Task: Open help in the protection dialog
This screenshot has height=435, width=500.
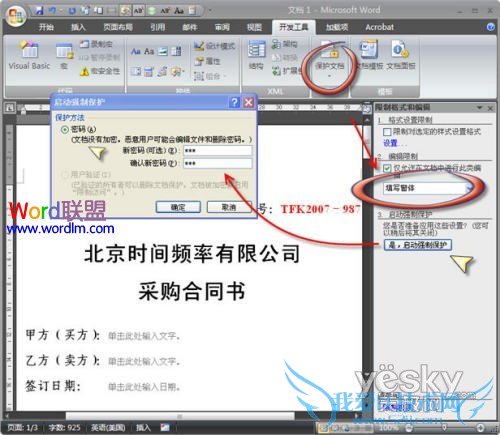Action: point(234,102)
